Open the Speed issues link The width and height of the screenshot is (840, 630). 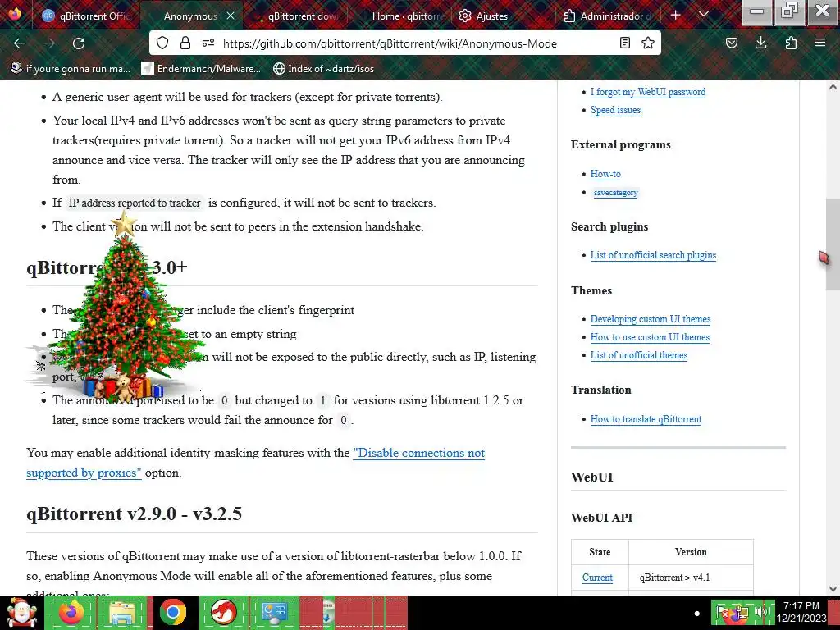(615, 110)
